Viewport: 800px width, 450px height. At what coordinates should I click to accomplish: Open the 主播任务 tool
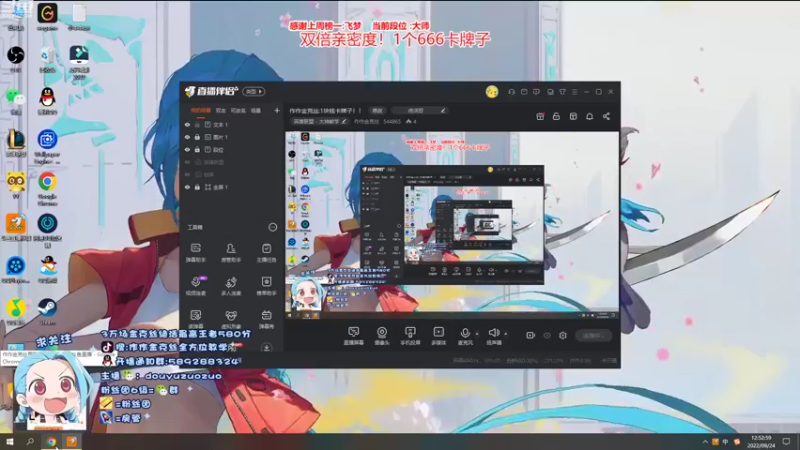266,253
